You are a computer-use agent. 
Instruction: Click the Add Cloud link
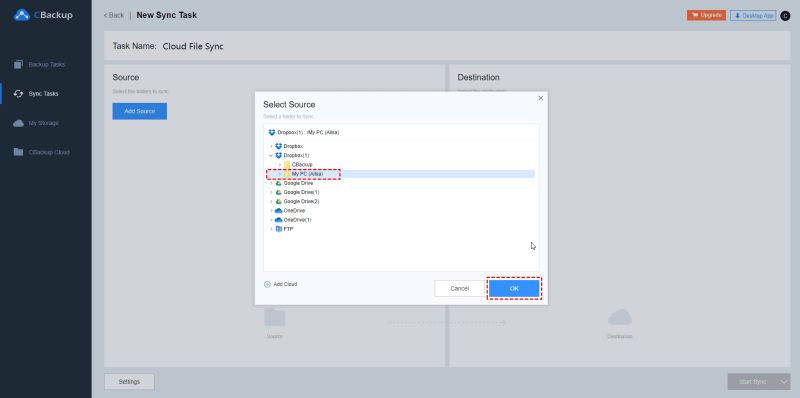click(x=285, y=284)
